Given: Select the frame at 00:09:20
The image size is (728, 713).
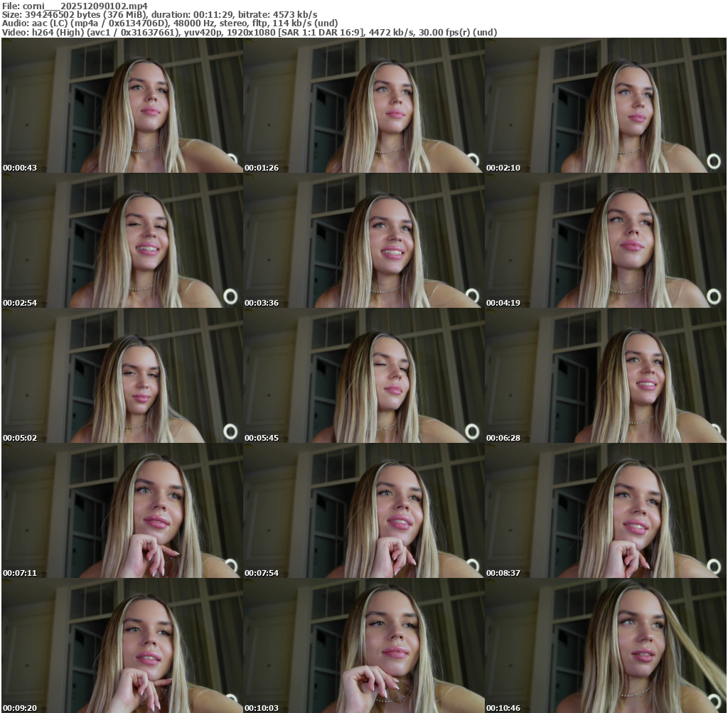Looking at the screenshot, I should pyautogui.click(x=122, y=645).
